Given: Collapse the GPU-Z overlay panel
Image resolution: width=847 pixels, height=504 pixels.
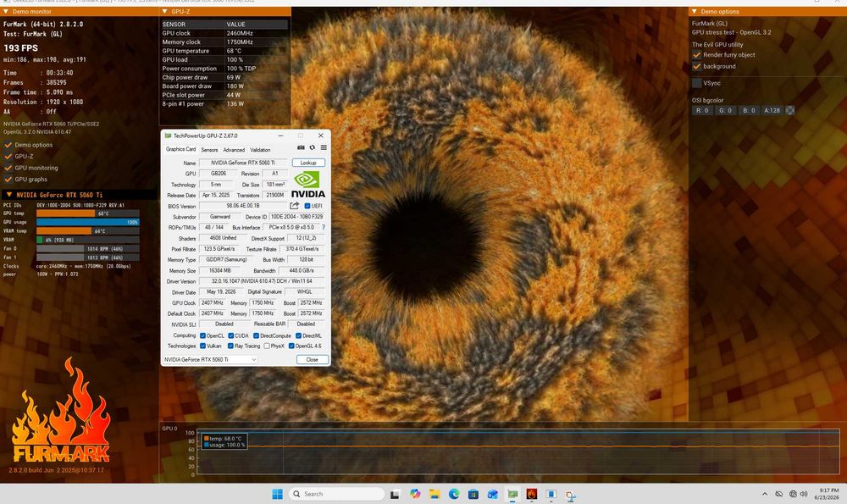Looking at the screenshot, I should click(x=165, y=11).
